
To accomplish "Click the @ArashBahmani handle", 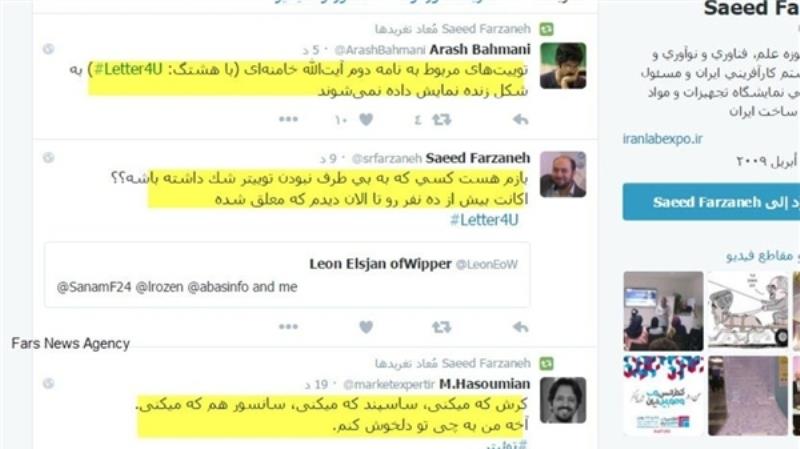I will (x=380, y=50).
